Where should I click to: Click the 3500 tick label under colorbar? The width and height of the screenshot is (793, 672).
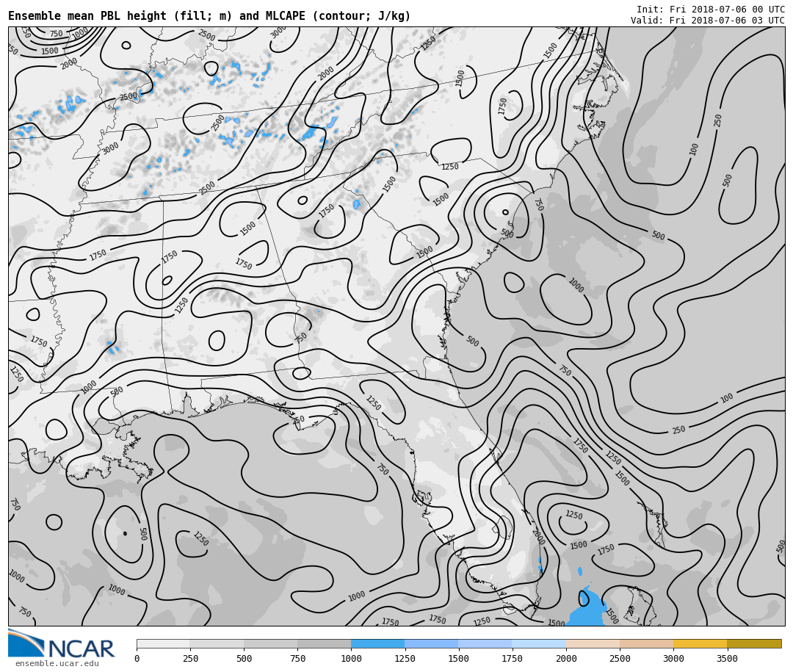pos(727,659)
